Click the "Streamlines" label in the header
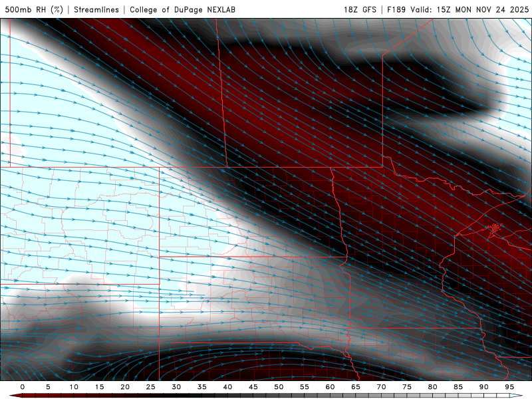Image resolution: width=532 pixels, height=399 pixels. pos(96,9)
